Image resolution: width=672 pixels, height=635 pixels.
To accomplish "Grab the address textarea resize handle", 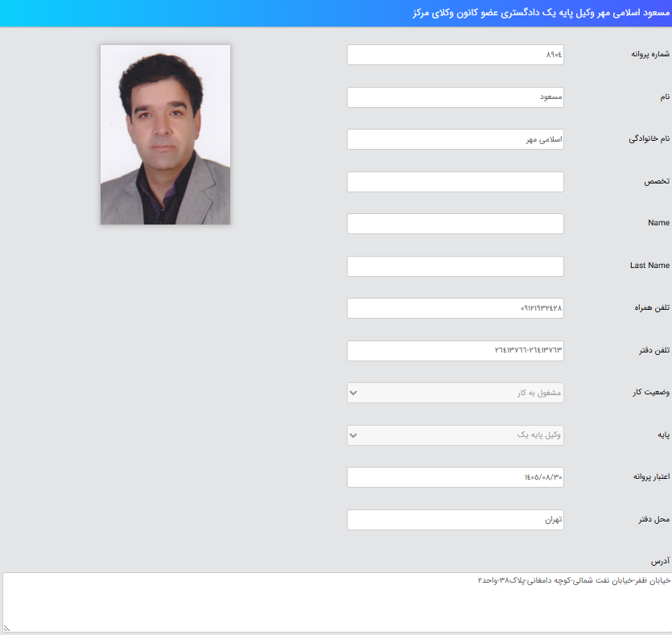I will (6, 629).
